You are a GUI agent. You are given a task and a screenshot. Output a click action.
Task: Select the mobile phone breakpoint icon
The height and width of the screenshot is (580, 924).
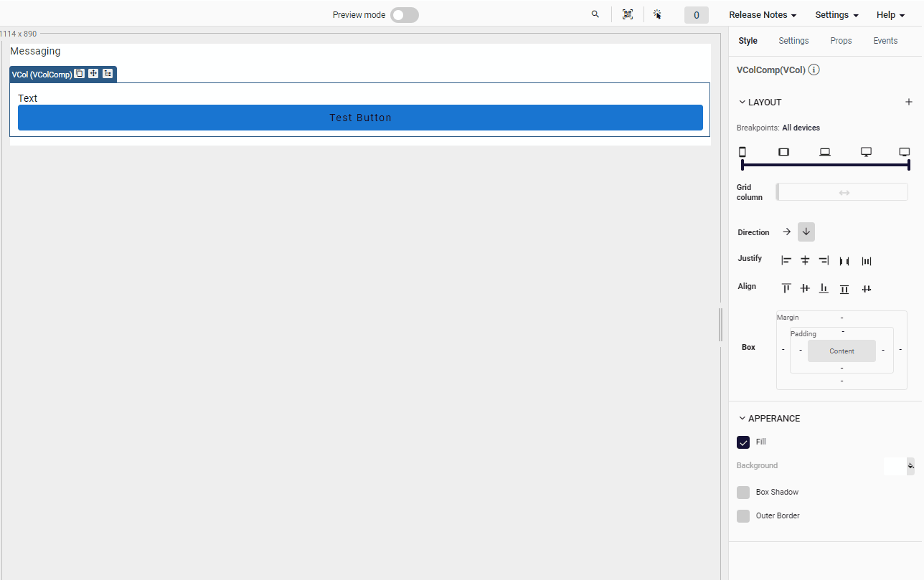[742, 152]
